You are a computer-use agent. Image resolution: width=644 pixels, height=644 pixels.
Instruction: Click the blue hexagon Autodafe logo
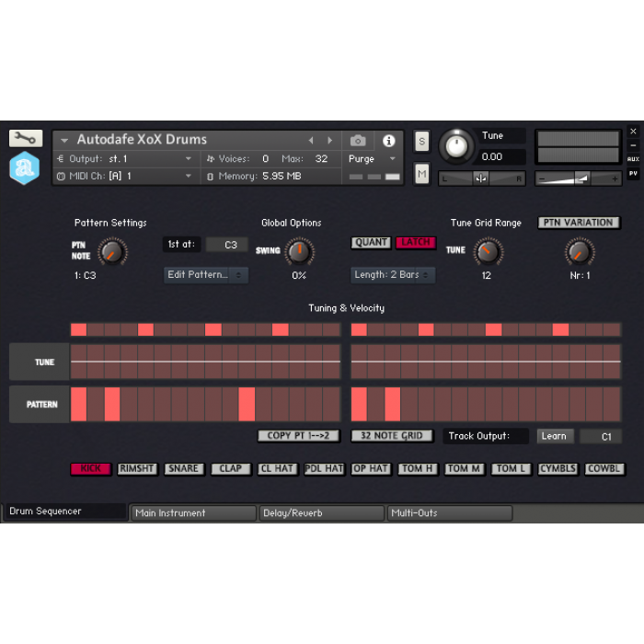coord(25,167)
